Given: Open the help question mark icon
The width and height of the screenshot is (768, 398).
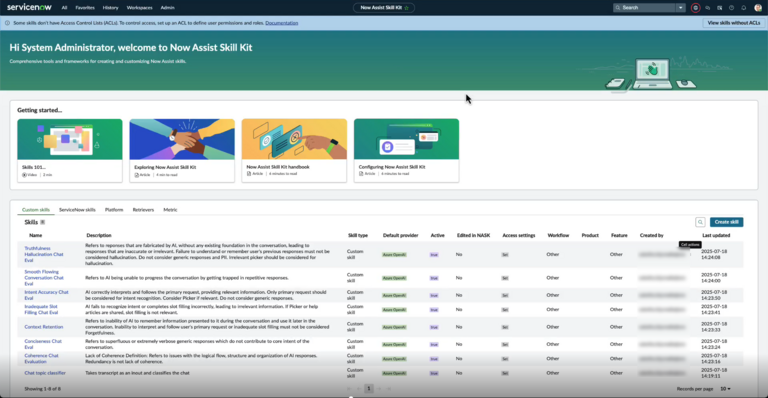Looking at the screenshot, I should (x=731, y=8).
